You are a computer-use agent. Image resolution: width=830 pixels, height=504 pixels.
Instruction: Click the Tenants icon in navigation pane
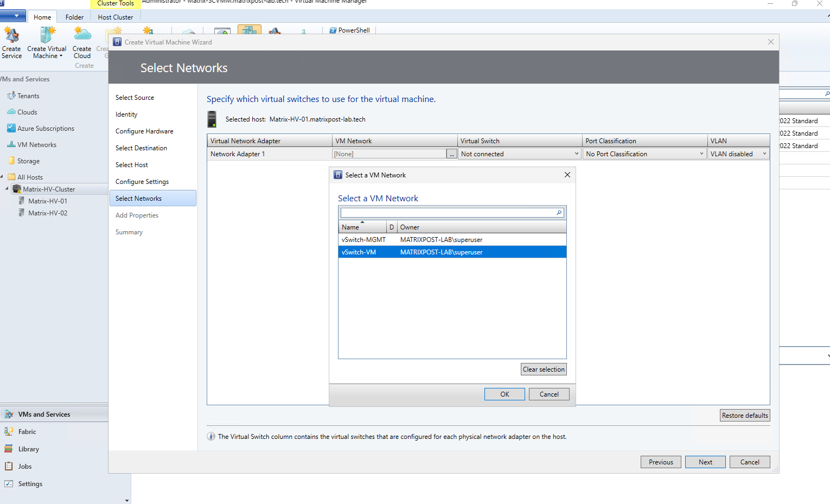pyautogui.click(x=11, y=96)
